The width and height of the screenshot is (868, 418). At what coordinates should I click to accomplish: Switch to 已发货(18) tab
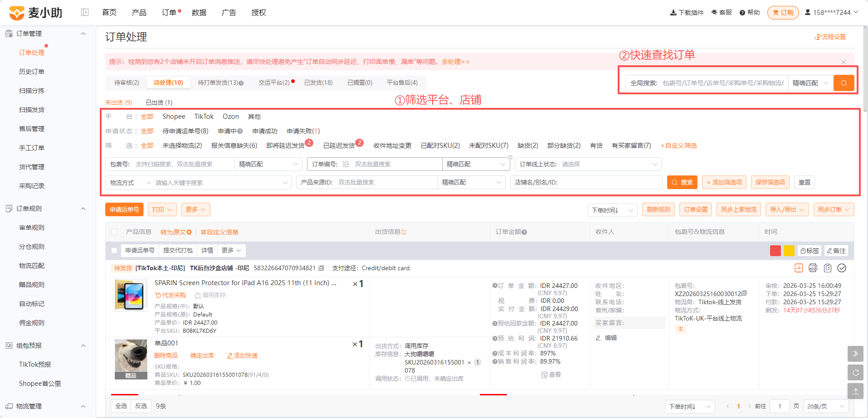(x=318, y=83)
